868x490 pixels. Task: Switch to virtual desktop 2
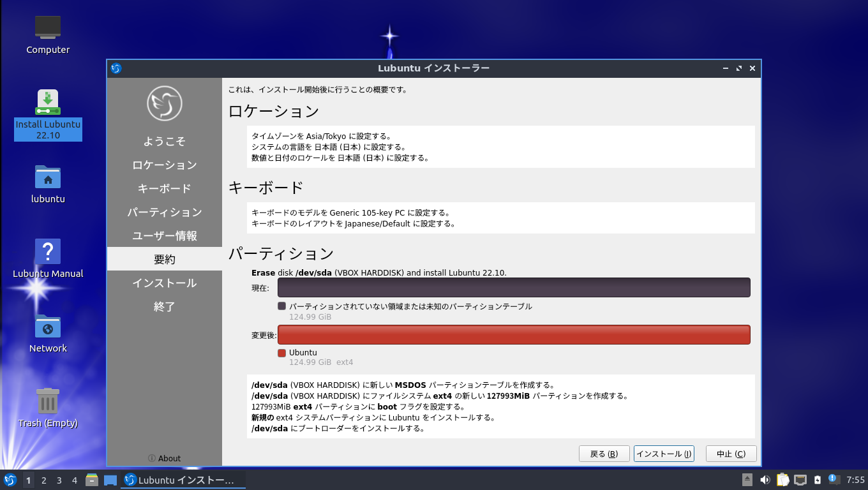(x=44, y=480)
